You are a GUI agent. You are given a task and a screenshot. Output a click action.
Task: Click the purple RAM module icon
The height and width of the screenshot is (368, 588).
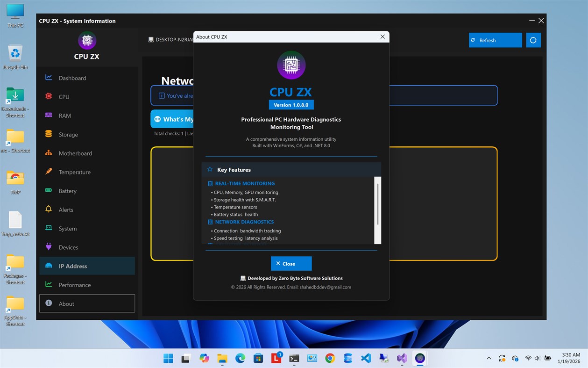pyautogui.click(x=49, y=115)
